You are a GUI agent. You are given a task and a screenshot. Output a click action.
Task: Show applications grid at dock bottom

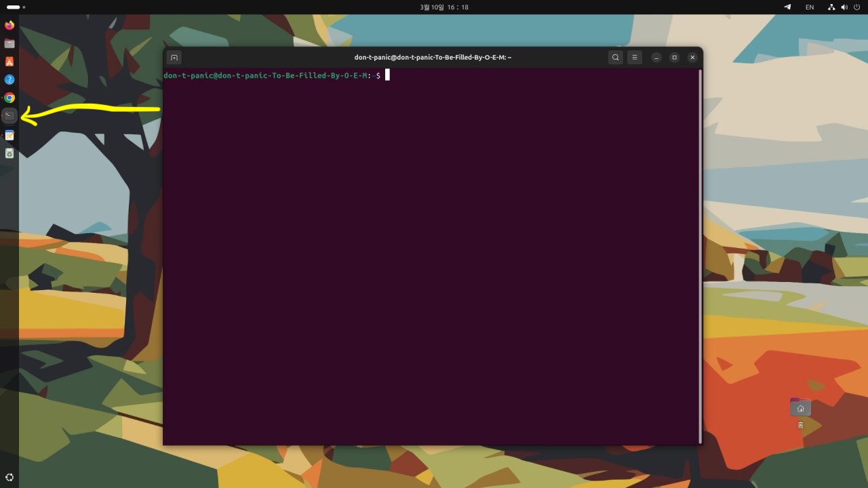(x=9, y=477)
